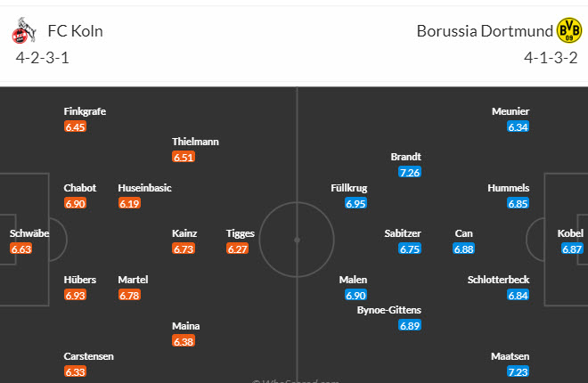The width and height of the screenshot is (588, 383).
Task: Select Kobel's 6.87 goalkeeper rating
Action: pos(572,249)
